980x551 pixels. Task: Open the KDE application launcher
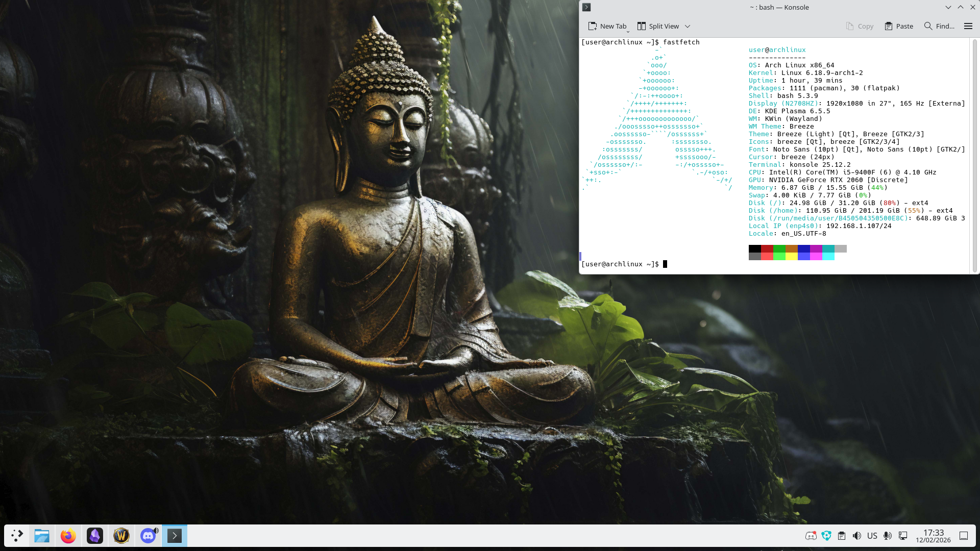(x=17, y=536)
